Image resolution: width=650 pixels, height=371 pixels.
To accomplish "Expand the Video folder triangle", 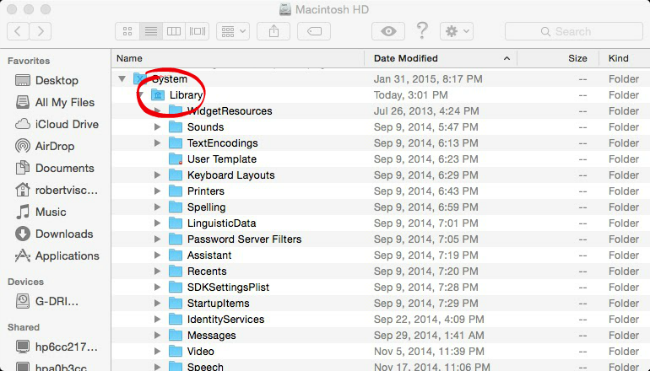I will (157, 351).
